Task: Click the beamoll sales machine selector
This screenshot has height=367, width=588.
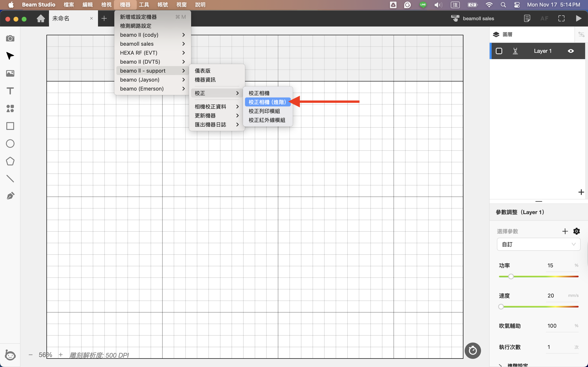Action: coord(473,18)
